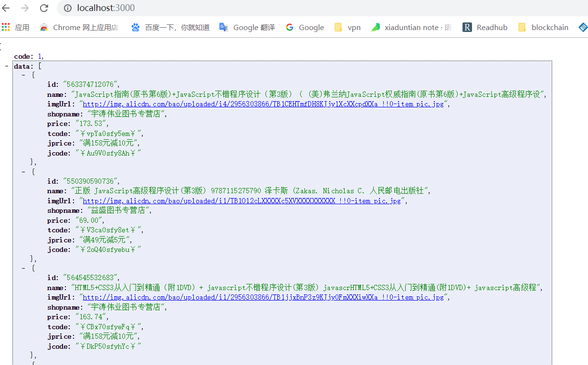Click the price value "163.74"
This screenshot has height=365, width=588.
(x=92, y=317)
